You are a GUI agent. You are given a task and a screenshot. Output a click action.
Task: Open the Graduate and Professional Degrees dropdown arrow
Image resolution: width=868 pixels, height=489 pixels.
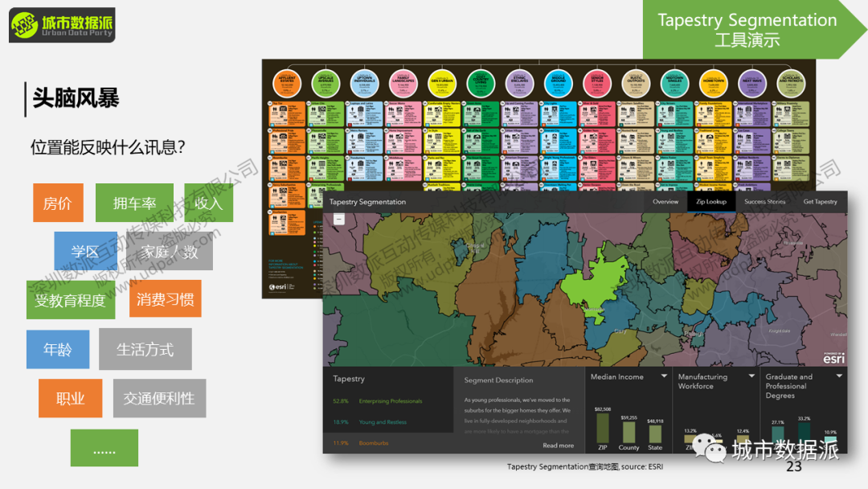click(838, 376)
